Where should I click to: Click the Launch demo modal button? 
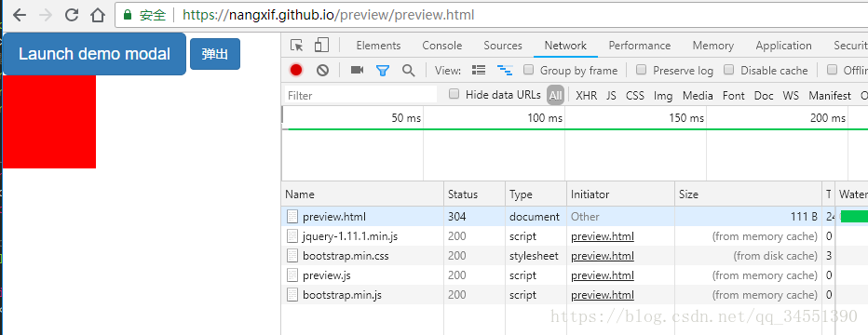pos(94,54)
